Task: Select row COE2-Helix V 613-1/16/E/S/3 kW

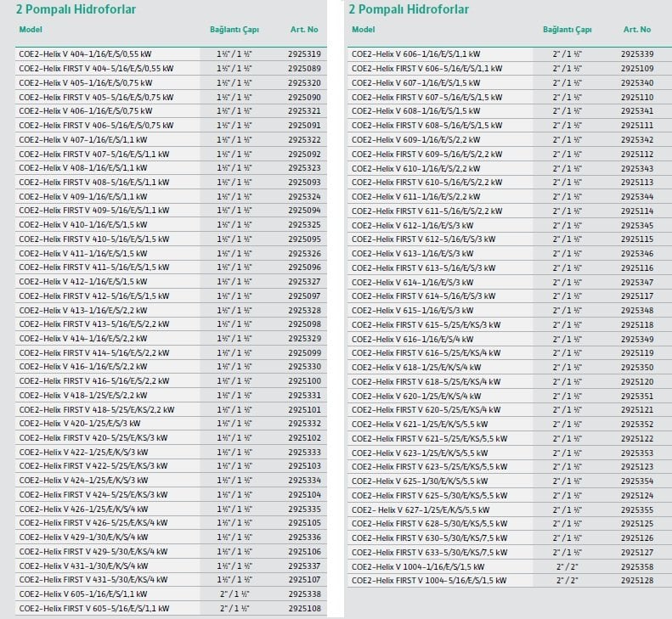Action: [x=510, y=254]
